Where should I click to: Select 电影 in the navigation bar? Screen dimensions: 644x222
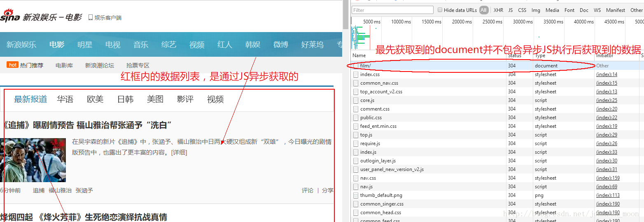(57, 44)
